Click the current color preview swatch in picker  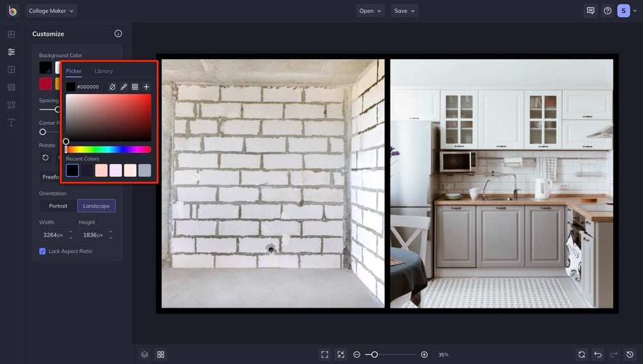pos(71,87)
